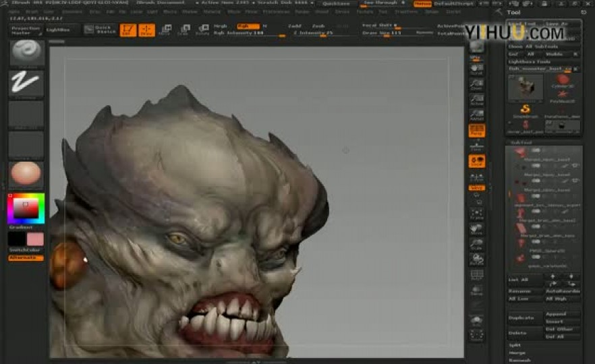Open the Render menu
The height and width of the screenshot is (364, 595).
pos(302,12)
